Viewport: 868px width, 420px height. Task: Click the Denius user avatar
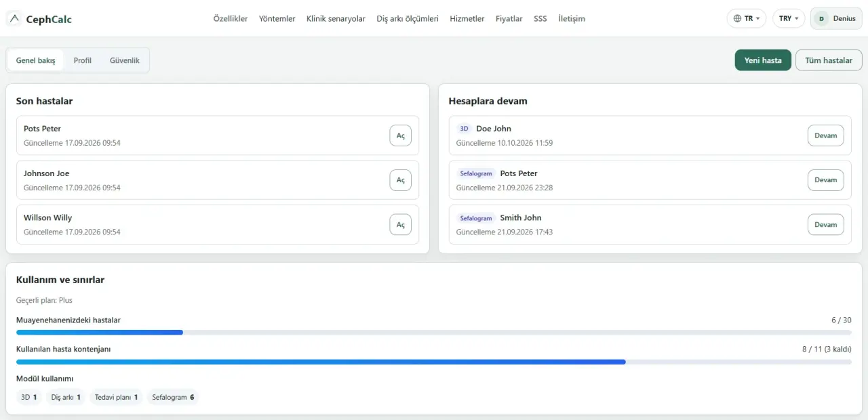pos(822,19)
